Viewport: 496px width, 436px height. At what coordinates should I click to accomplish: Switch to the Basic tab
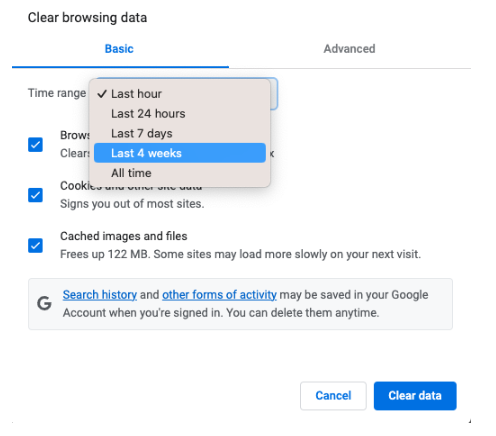(x=119, y=49)
